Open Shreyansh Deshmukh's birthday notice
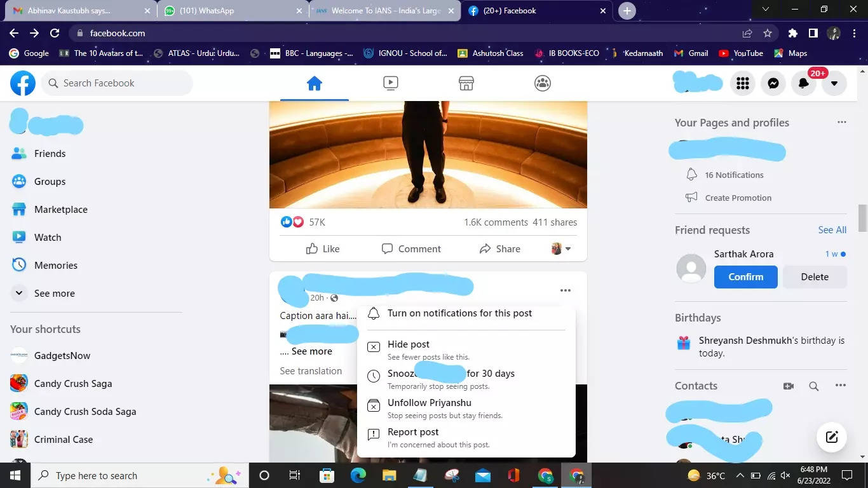 click(x=761, y=347)
